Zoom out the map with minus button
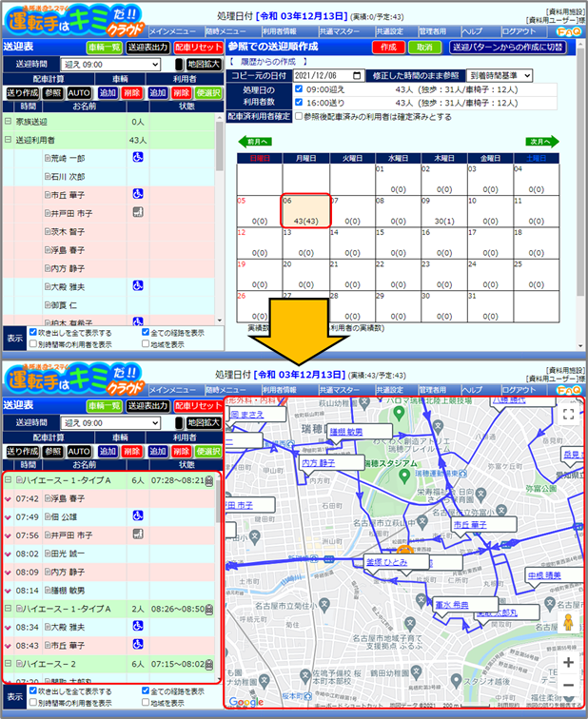Image resolution: width=588 pixels, height=719 pixels. pyautogui.click(x=568, y=685)
